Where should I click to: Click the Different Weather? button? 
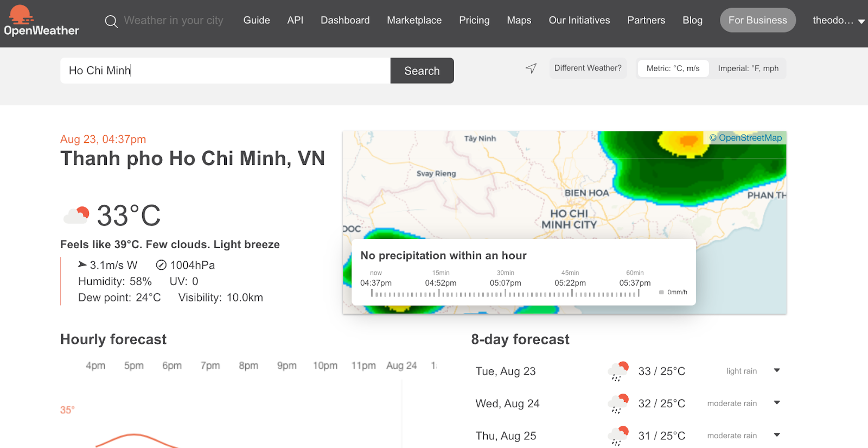pos(588,68)
